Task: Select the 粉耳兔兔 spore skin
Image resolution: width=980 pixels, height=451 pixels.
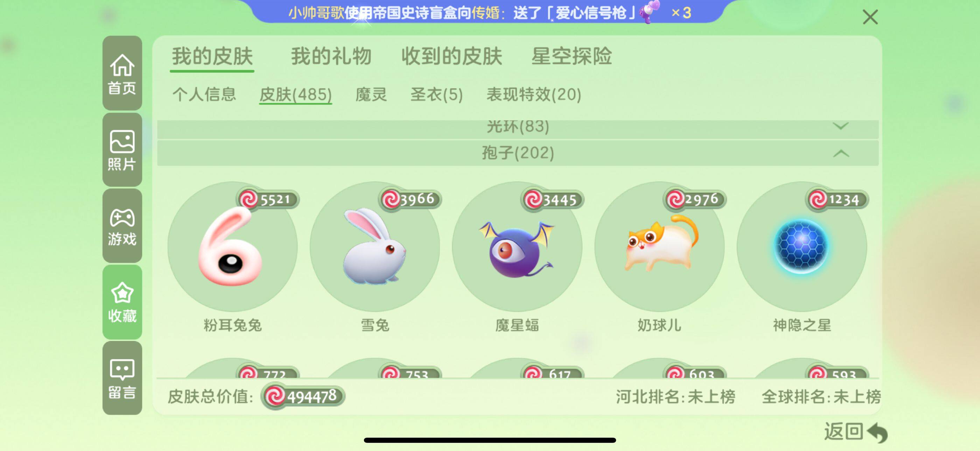Action: (x=232, y=246)
